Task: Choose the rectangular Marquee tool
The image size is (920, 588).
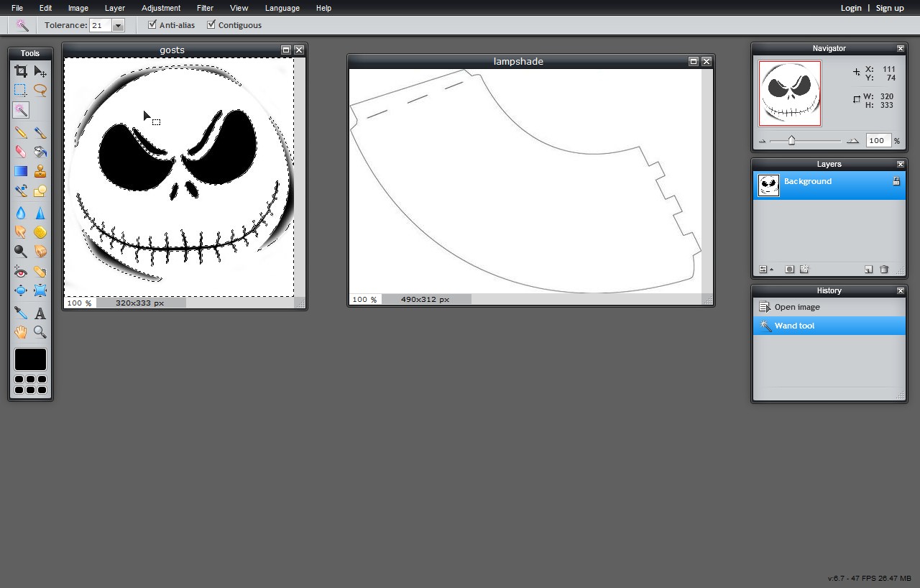Action: click(x=21, y=91)
